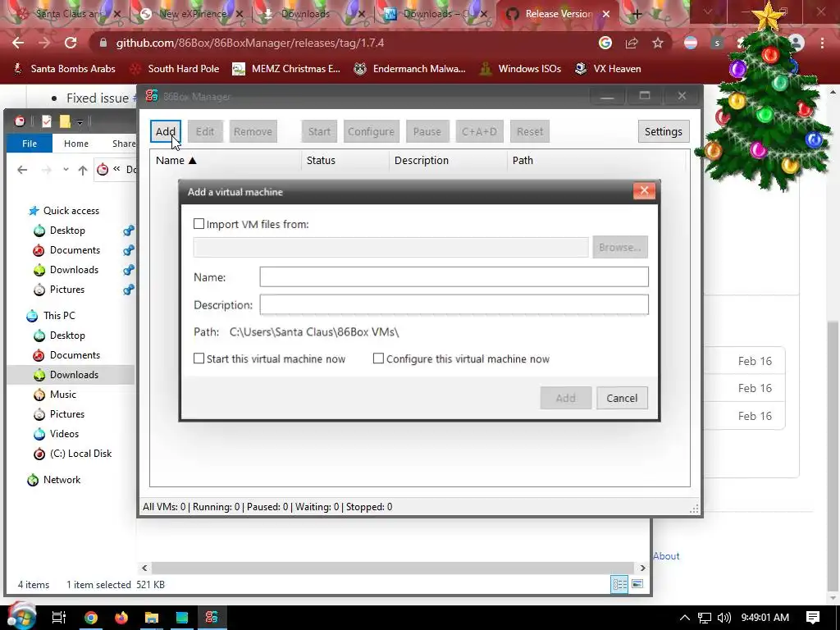Open Home ribbon tab in File Explorer

pyautogui.click(x=76, y=144)
